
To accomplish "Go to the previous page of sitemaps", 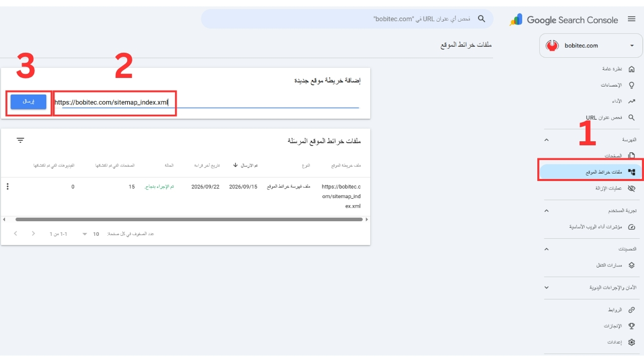I will tap(34, 233).
